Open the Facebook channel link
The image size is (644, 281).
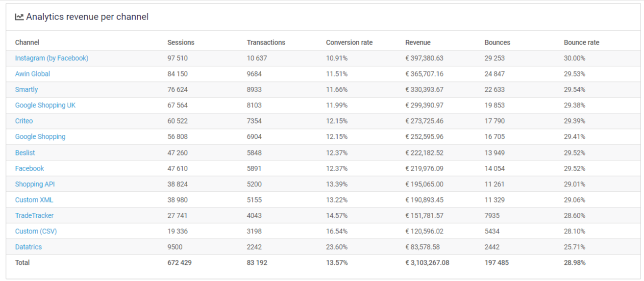[x=29, y=168]
